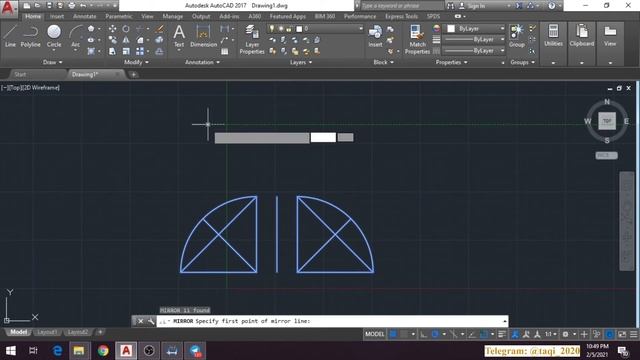Switch to the Layout1 tab
Image resolution: width=640 pixels, height=360 pixels.
point(47,332)
